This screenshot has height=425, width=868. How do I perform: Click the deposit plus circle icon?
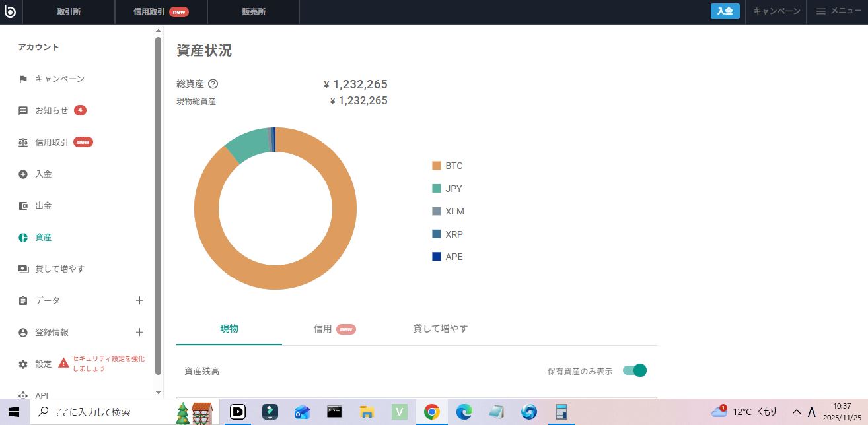tap(23, 174)
